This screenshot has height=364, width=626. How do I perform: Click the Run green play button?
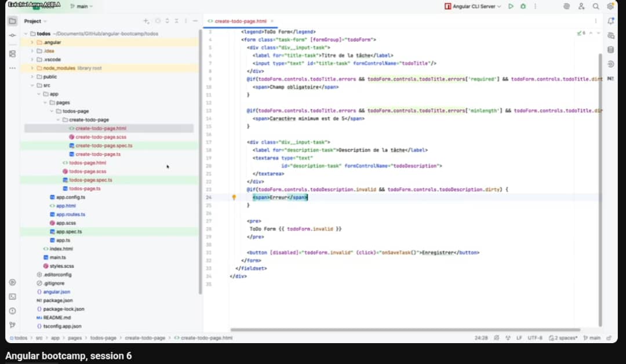click(511, 6)
